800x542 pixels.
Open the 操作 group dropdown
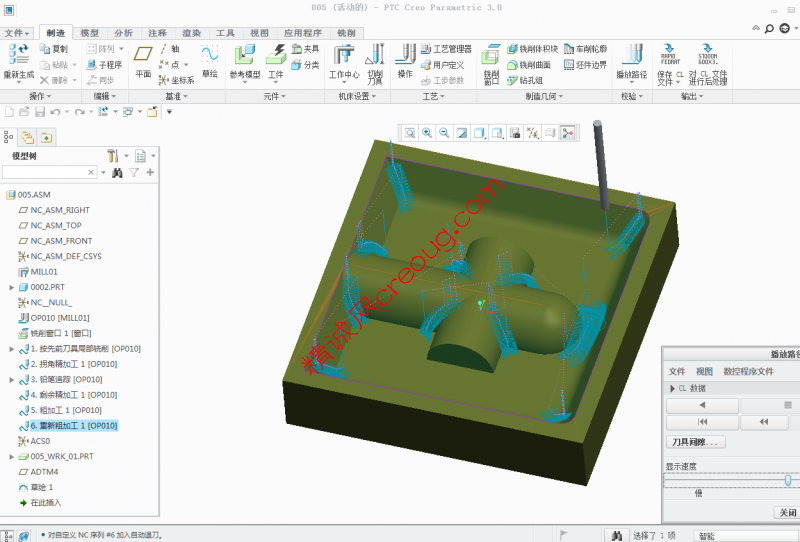40,96
